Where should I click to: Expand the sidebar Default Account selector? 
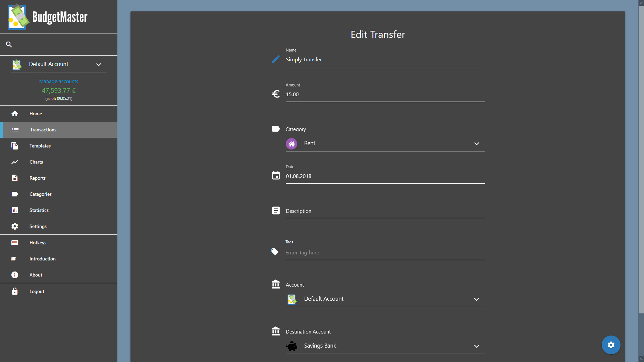(59, 64)
